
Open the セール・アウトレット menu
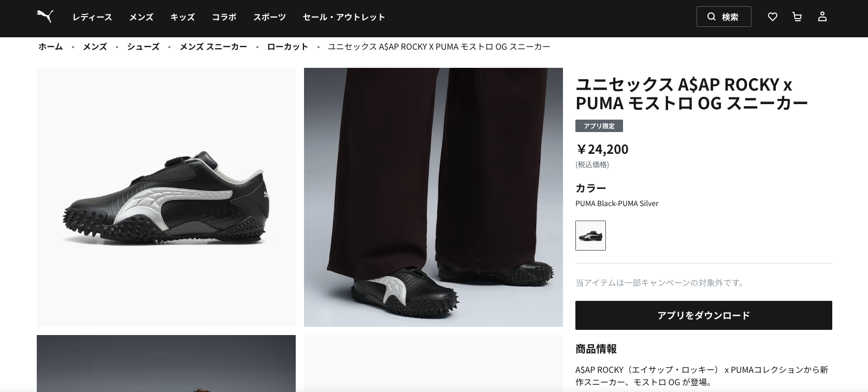(344, 17)
